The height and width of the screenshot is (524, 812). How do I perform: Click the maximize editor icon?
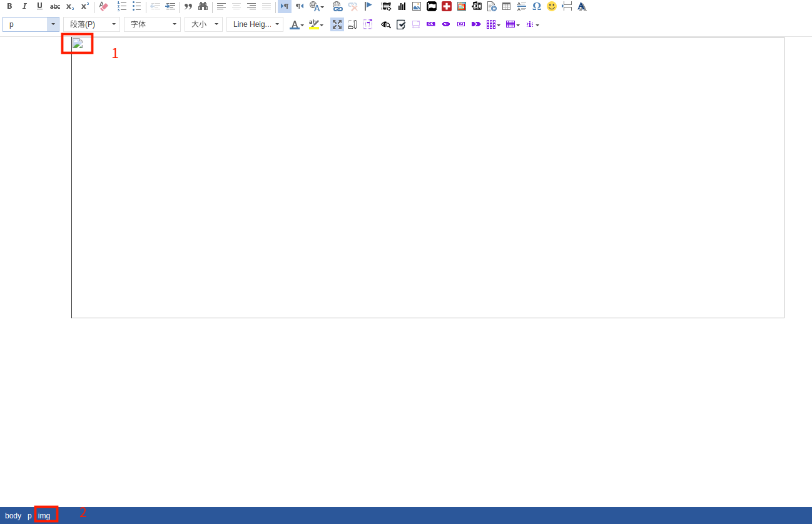coord(337,24)
